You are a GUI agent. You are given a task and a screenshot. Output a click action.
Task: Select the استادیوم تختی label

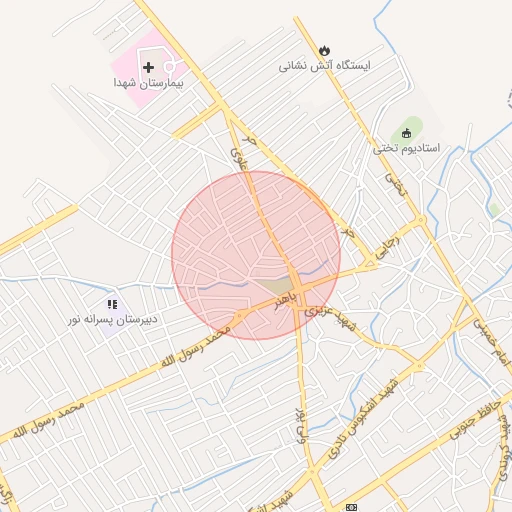(x=407, y=148)
